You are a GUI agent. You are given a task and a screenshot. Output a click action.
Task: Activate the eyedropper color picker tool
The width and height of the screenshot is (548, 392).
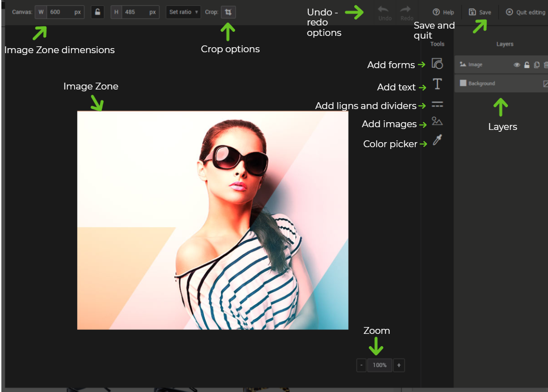point(437,140)
